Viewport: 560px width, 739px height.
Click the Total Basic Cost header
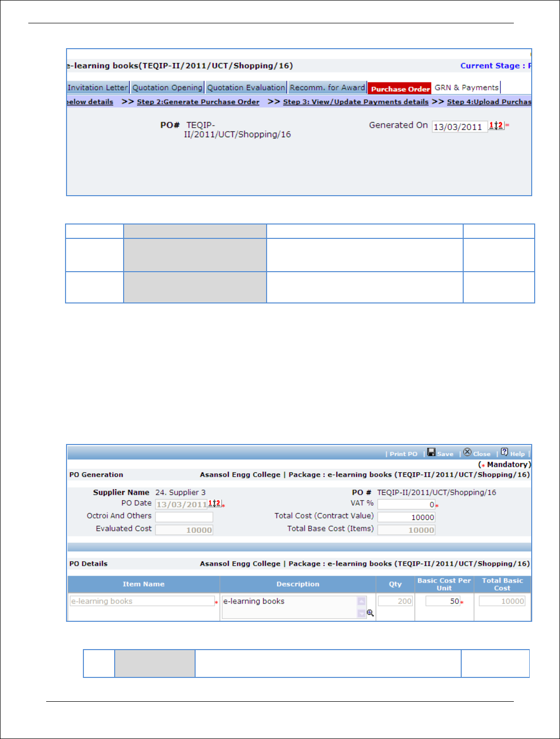502,584
